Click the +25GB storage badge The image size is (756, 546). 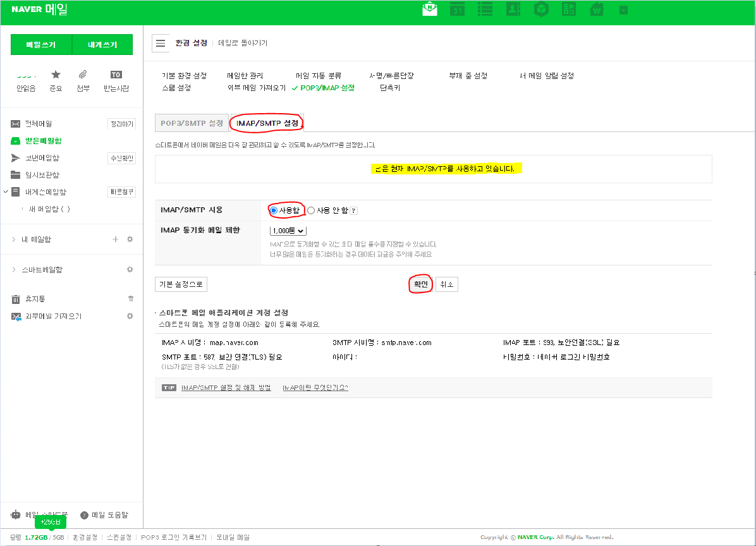(50, 522)
